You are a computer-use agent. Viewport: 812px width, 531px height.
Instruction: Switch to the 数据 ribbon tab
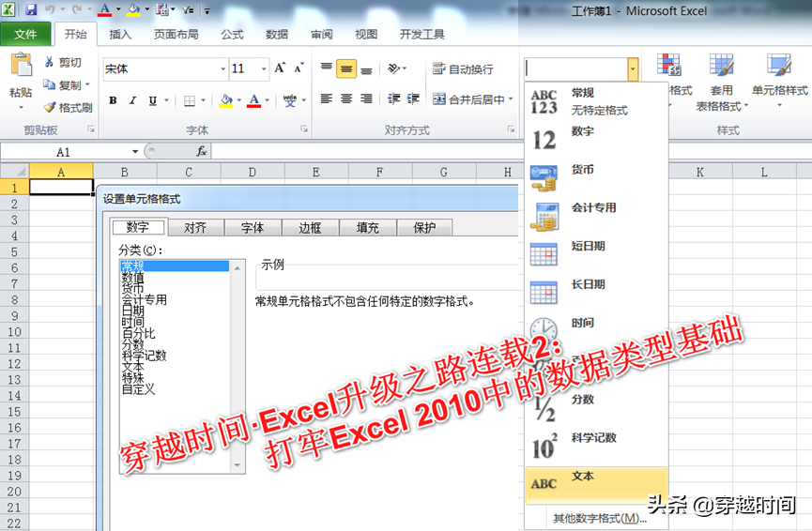tap(277, 34)
